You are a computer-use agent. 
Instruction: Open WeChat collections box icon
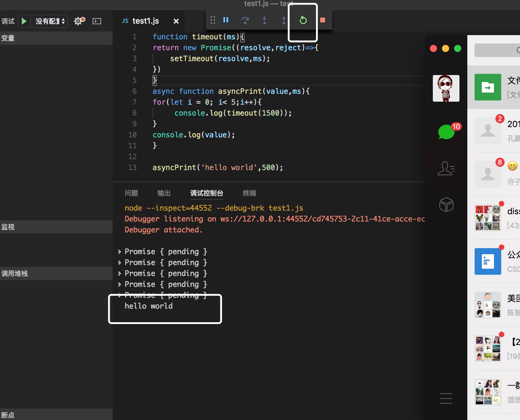coord(446,205)
